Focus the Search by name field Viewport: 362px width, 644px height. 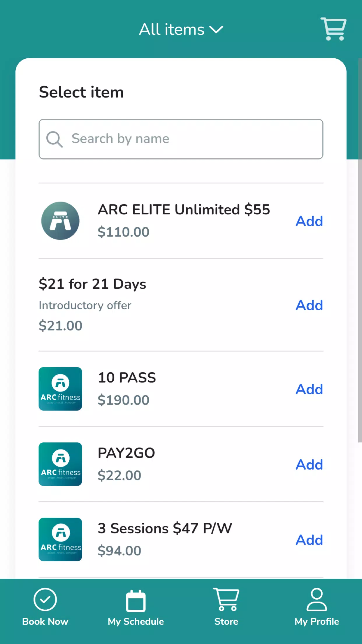(181, 139)
